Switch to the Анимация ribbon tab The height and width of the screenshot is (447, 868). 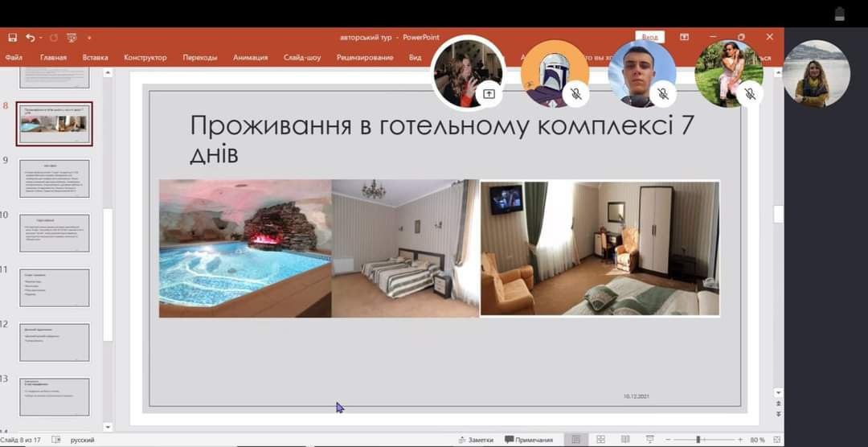point(251,58)
